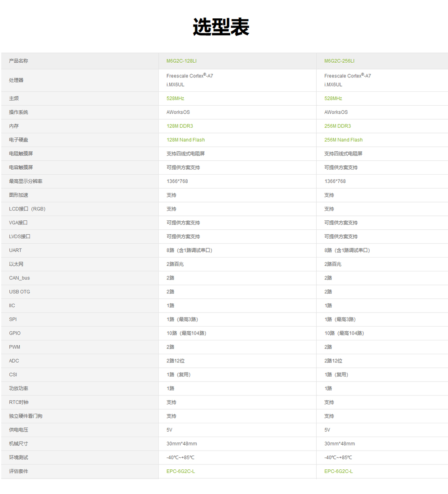Select the GPIO row label
The width and height of the screenshot is (448, 494).
[14, 333]
